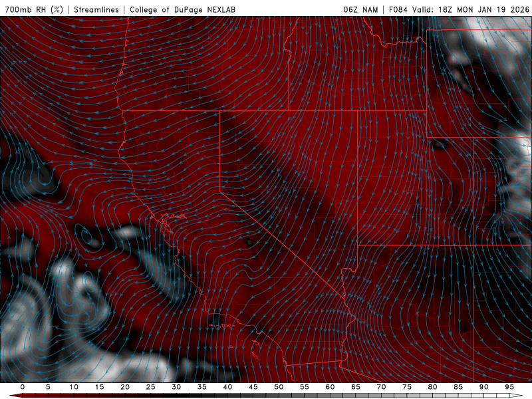Click the colorbar label '70'
Image resolution: width=532 pixels, height=399 pixels.
381,387
